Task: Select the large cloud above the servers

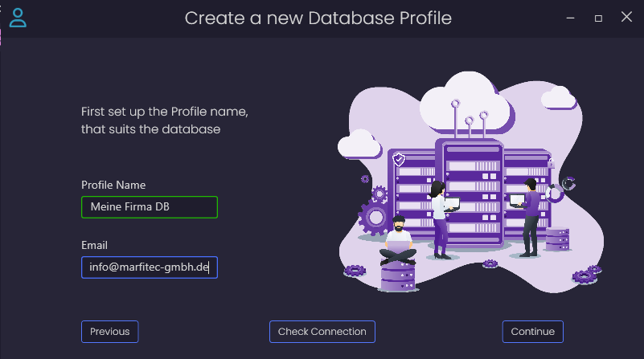Action: pos(466,103)
